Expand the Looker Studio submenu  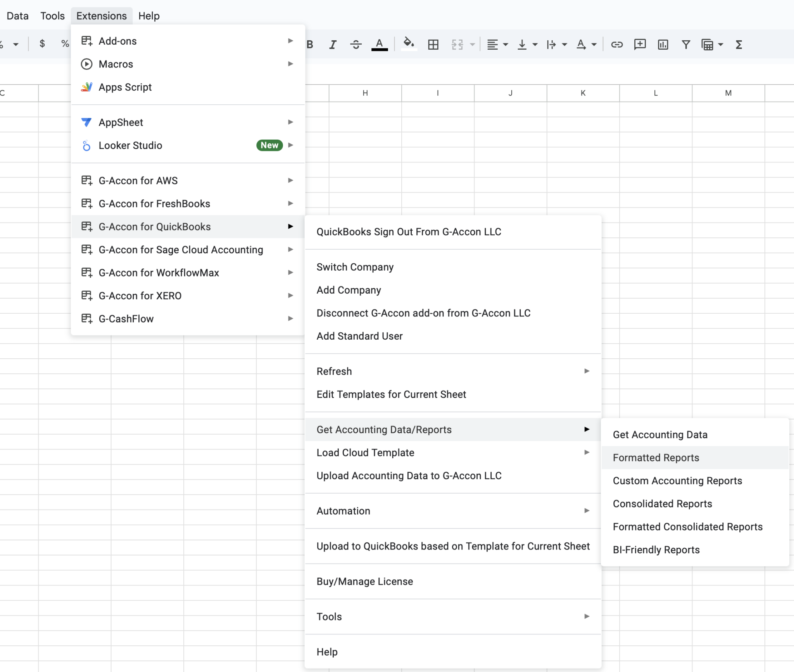coord(188,145)
